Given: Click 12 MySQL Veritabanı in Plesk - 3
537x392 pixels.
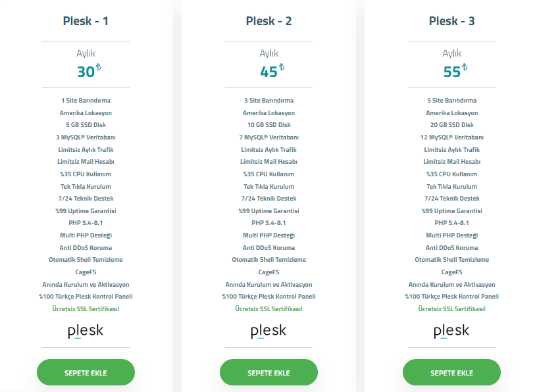Looking at the screenshot, I should point(451,137).
